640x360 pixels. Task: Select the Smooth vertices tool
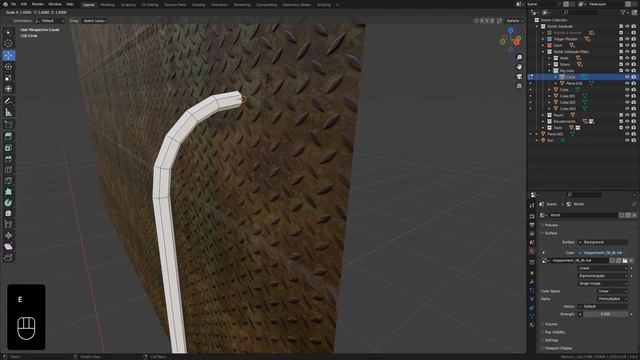[x=9, y=213]
